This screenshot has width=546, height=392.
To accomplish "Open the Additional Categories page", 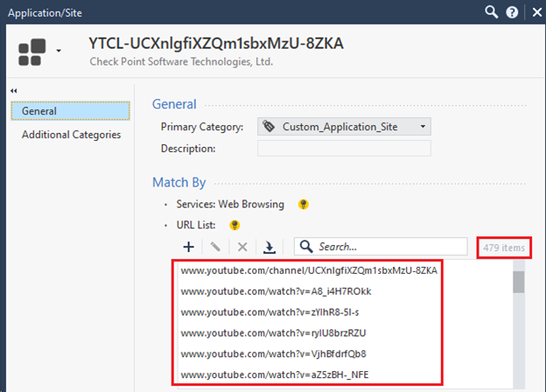I will click(x=71, y=135).
